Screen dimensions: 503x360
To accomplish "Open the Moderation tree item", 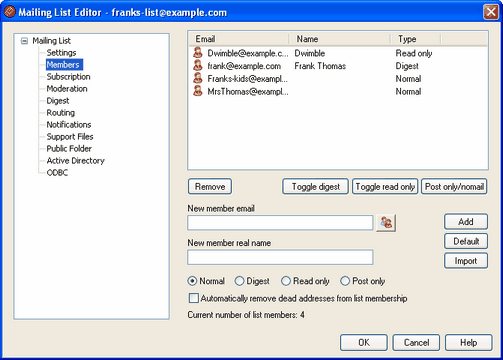I will tap(67, 89).
